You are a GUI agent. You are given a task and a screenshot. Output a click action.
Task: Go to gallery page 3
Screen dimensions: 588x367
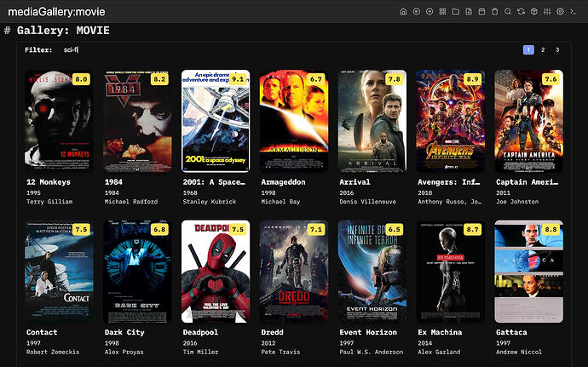pyautogui.click(x=557, y=50)
